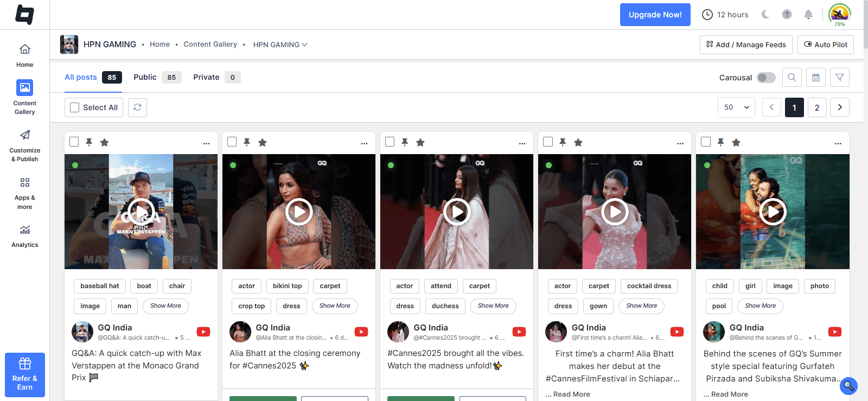Image resolution: width=868 pixels, height=401 pixels.
Task: Pin the Max Verstappen post
Action: coord(89,142)
